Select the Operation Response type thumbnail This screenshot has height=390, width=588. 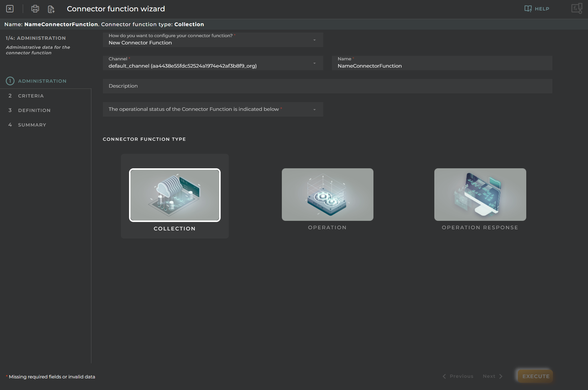coord(480,194)
